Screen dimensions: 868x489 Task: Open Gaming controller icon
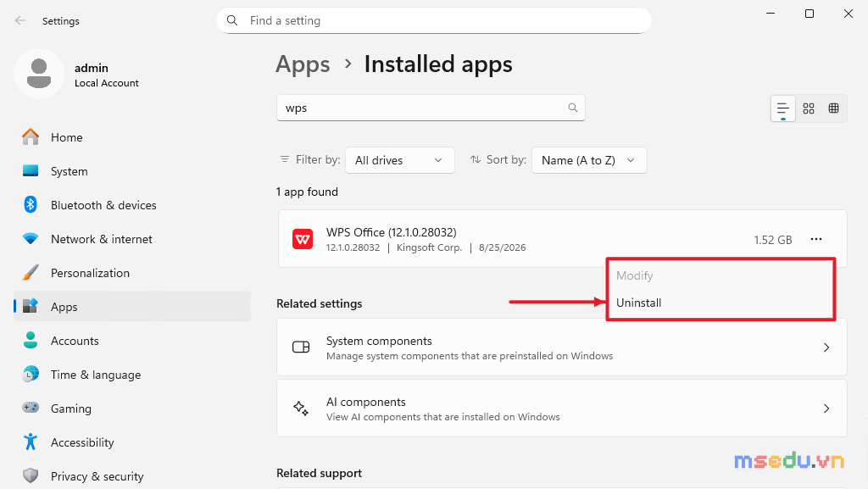coord(31,408)
